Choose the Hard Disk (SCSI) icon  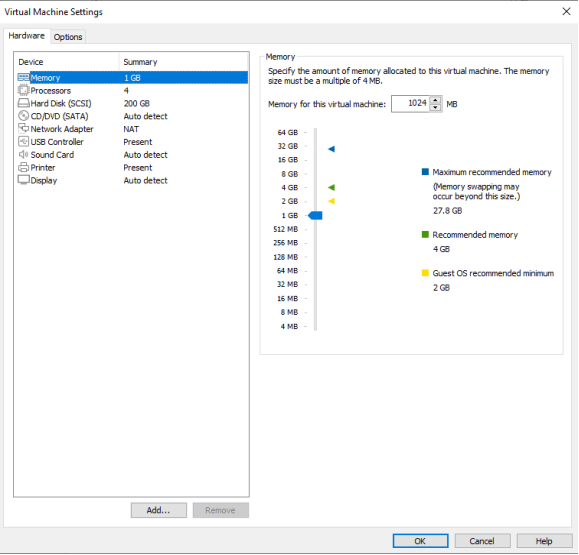pyautogui.click(x=23, y=103)
